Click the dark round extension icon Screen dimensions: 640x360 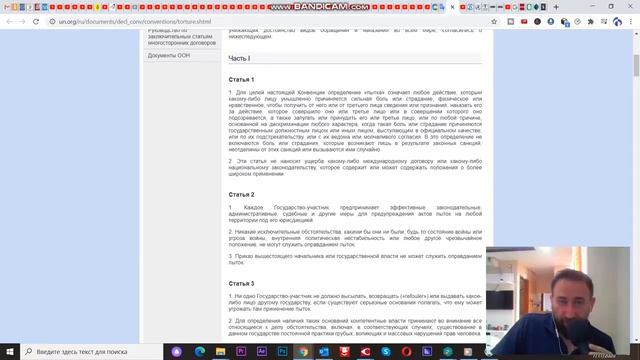coord(538,22)
